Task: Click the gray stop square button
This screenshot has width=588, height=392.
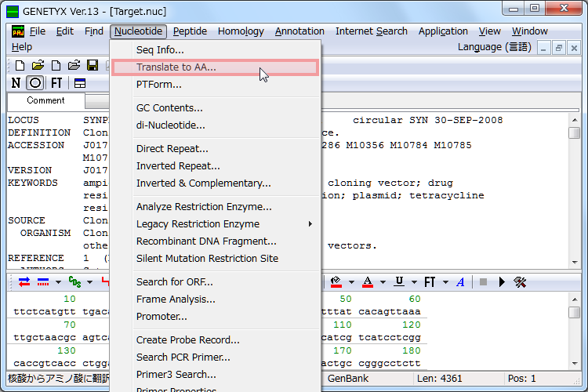Action: pos(484,281)
